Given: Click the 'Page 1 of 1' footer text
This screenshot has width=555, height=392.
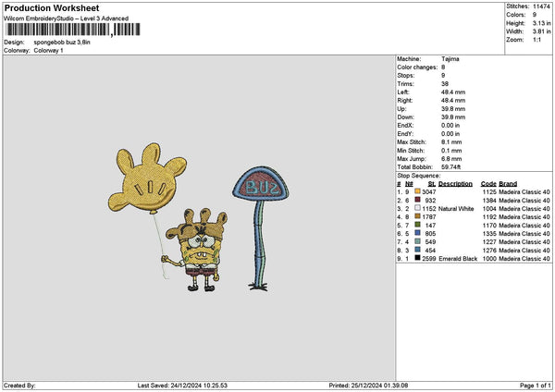Looking at the screenshot, I should (536, 386).
